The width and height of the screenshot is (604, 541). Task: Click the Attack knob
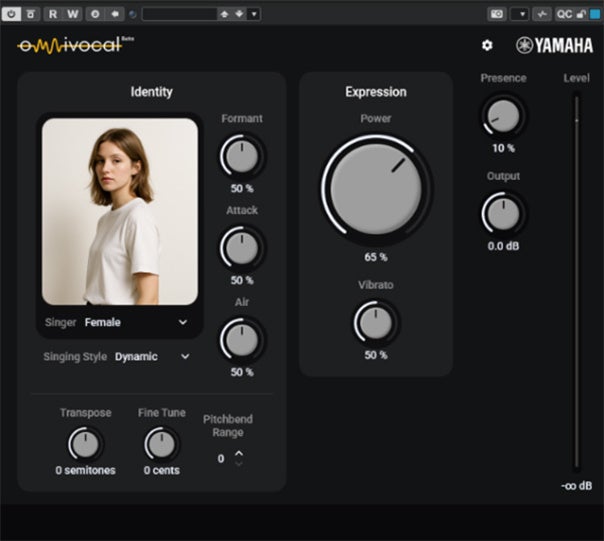pyautogui.click(x=242, y=248)
